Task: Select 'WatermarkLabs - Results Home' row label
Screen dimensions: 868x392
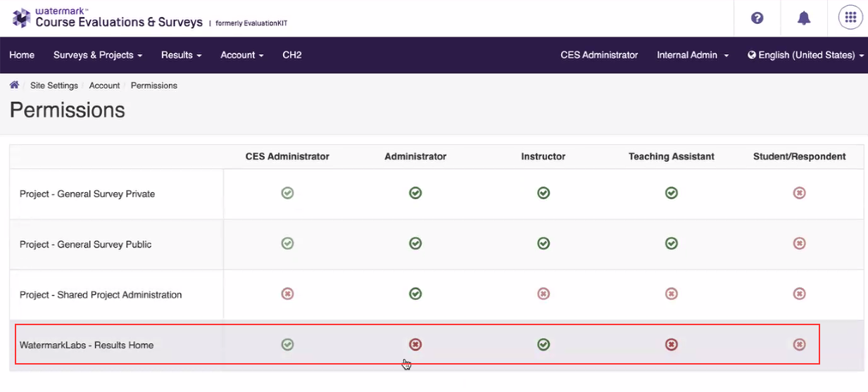Action: [x=87, y=345]
